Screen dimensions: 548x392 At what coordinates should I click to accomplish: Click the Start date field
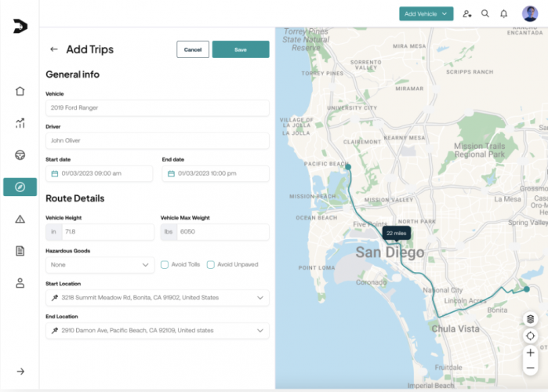[100, 173]
